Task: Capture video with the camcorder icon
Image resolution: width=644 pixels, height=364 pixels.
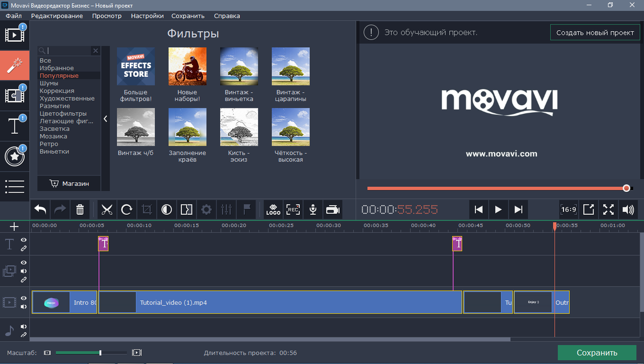Action: tap(333, 209)
